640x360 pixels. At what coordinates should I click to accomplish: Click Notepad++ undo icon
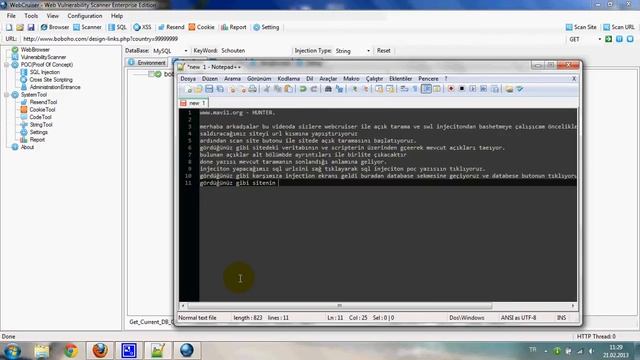pos(303,89)
